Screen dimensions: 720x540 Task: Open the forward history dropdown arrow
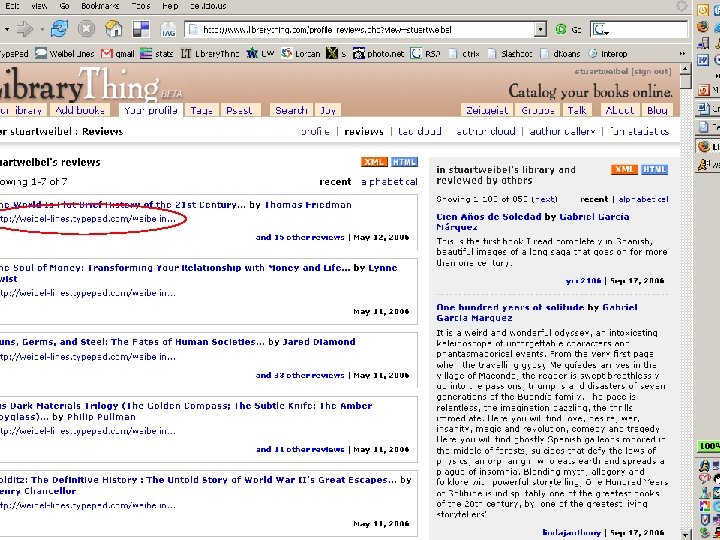tap(42, 30)
